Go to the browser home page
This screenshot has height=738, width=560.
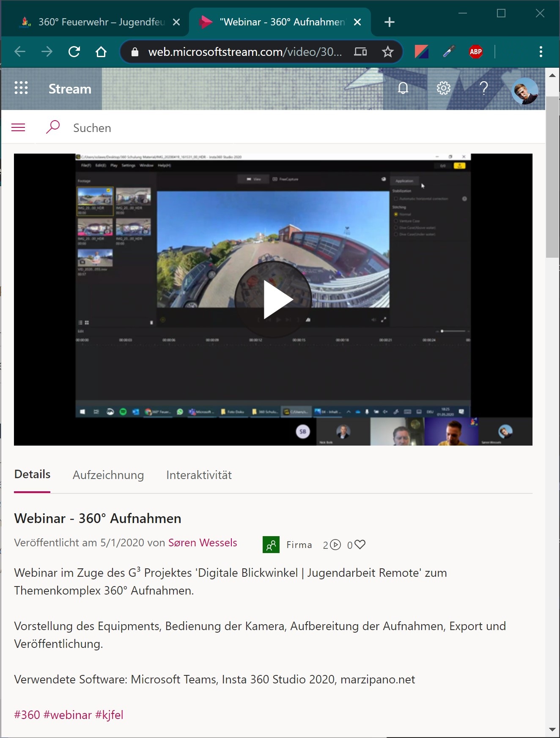tap(101, 52)
